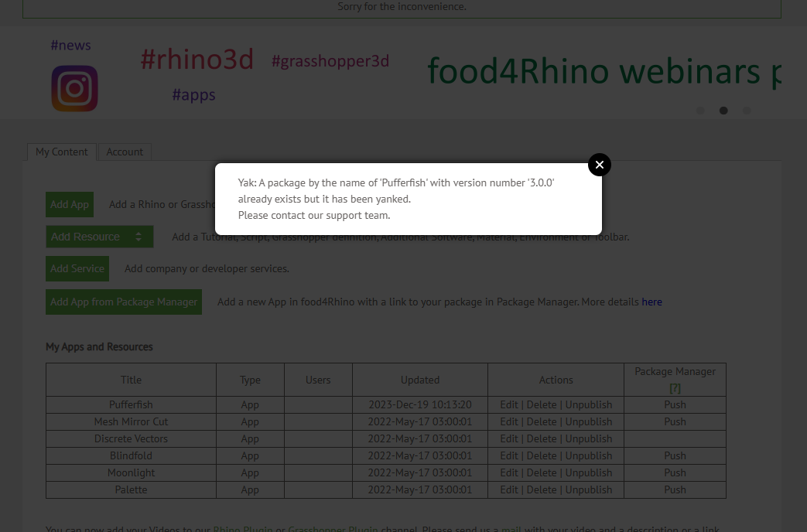Delete the Pufferfish app
Screen dimensions: 807x532
(x=542, y=405)
